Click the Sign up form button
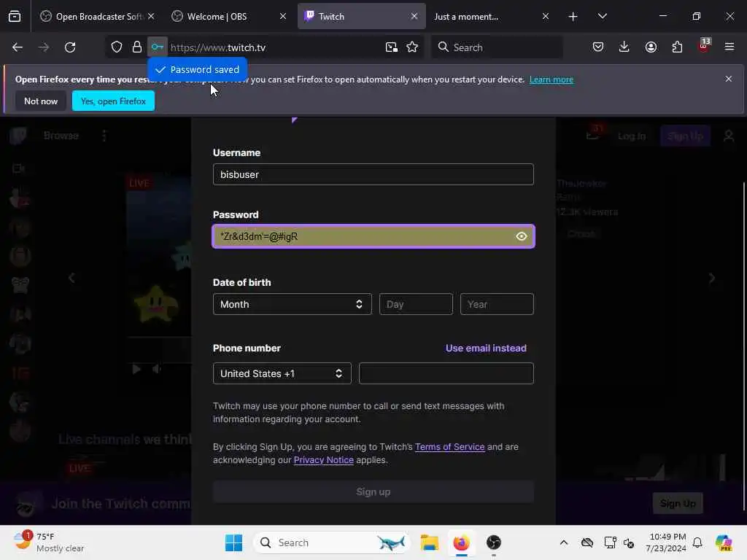747x560 pixels. 373,491
